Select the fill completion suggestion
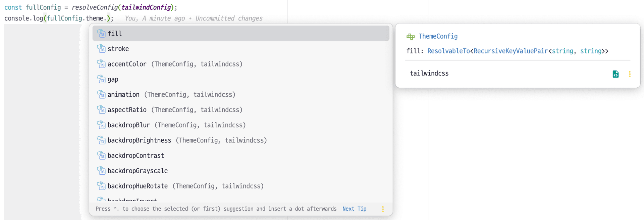 (x=115, y=34)
